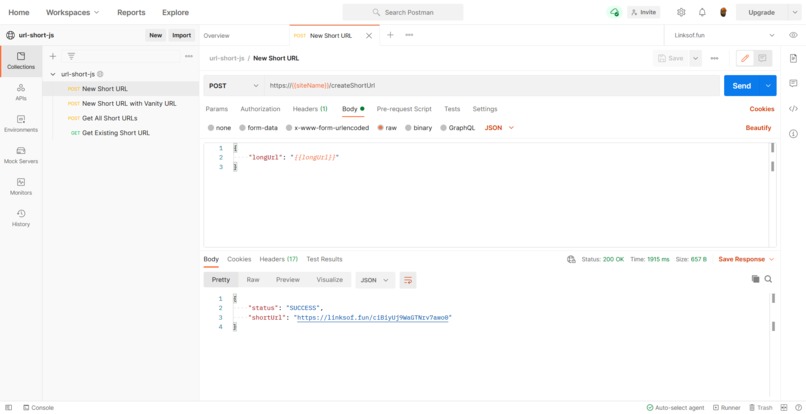Collapse the url-short-js collection
Viewport: 806px width, 414px height.
pos(52,74)
